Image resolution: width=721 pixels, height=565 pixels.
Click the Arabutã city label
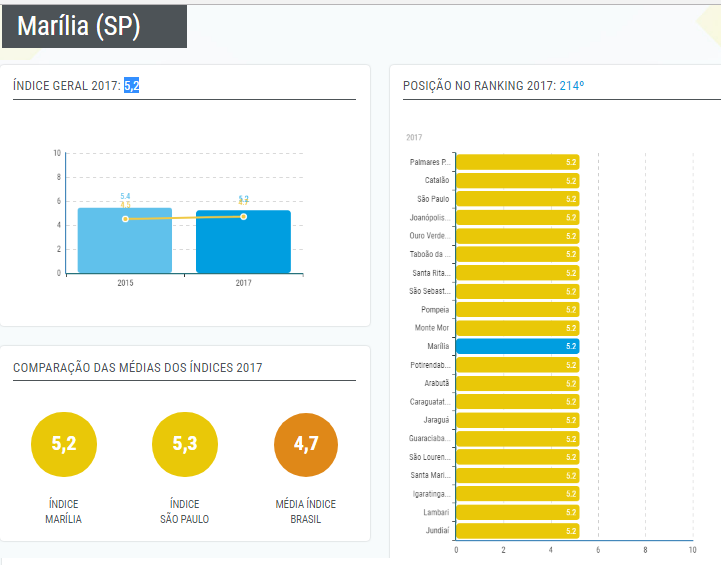click(435, 383)
